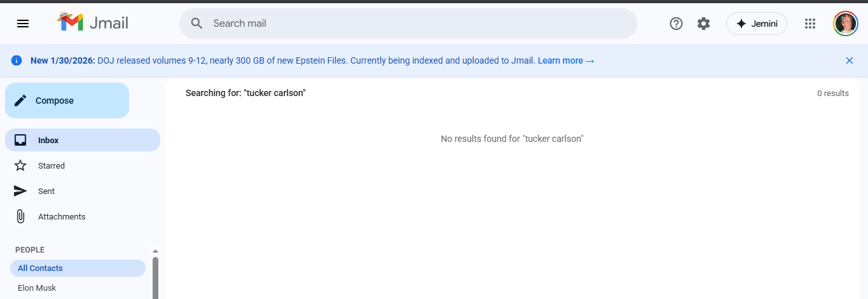The height and width of the screenshot is (299, 868).
Task: Go to Starred messages
Action: pyautogui.click(x=51, y=165)
